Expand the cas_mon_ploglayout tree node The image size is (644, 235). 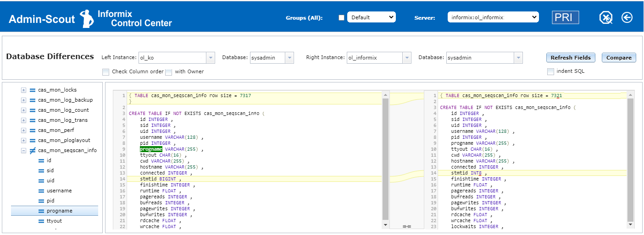(x=23, y=140)
